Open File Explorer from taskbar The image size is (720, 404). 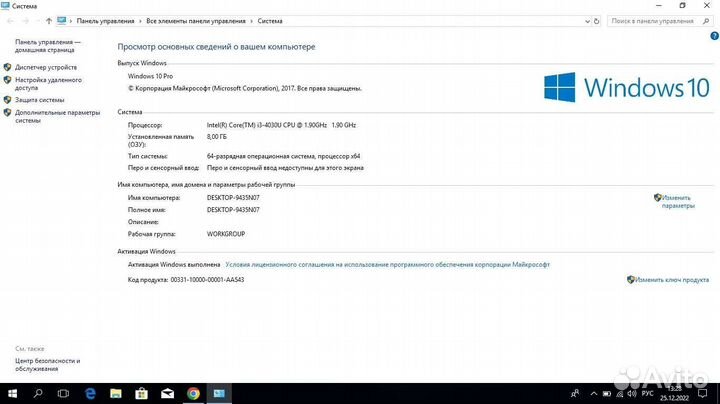point(116,393)
